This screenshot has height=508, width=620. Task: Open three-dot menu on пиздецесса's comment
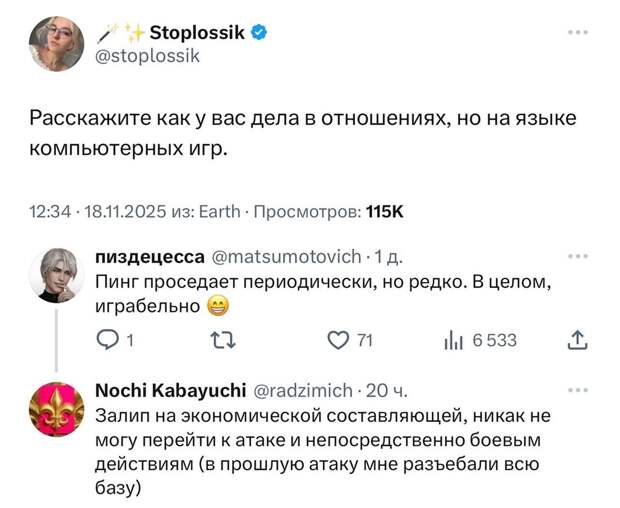tap(577, 255)
